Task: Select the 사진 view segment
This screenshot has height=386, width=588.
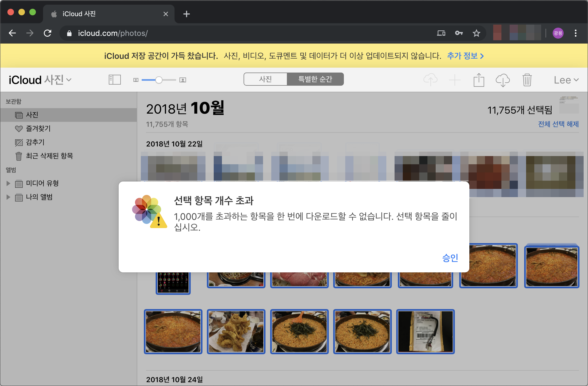Action: [x=265, y=79]
